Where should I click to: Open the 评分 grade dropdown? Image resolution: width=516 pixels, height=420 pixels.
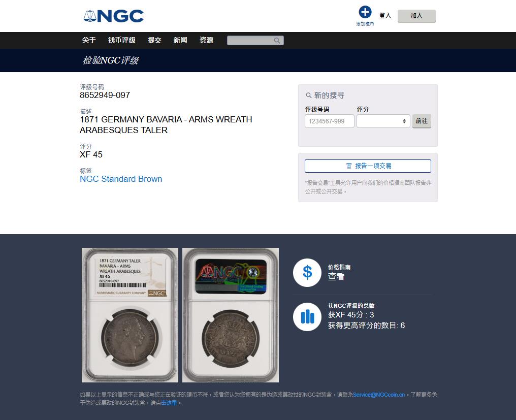pos(383,121)
